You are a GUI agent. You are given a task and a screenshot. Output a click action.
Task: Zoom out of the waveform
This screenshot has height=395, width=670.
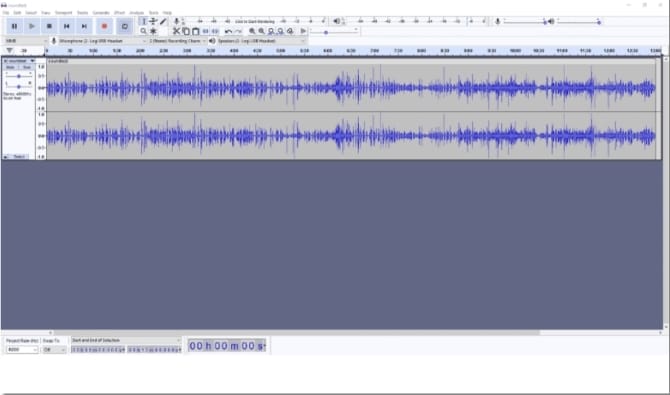[x=262, y=31]
